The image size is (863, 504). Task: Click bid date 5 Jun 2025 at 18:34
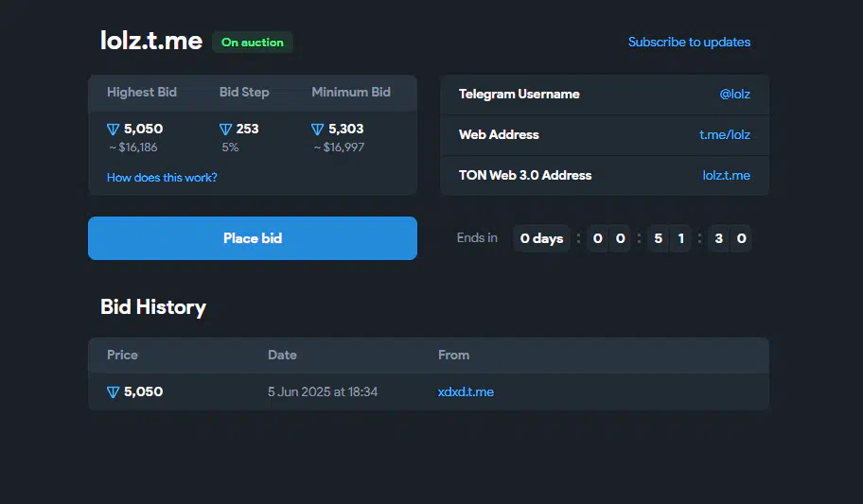323,392
